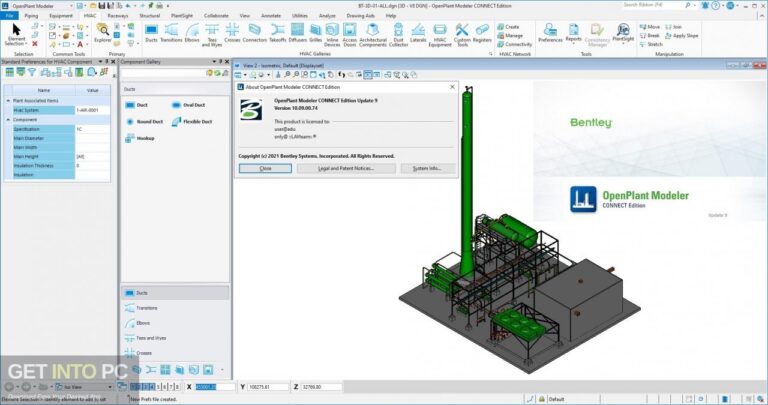This screenshot has height=405, width=768.
Task: Click the X coordinate input field
Action: [x=215, y=387]
